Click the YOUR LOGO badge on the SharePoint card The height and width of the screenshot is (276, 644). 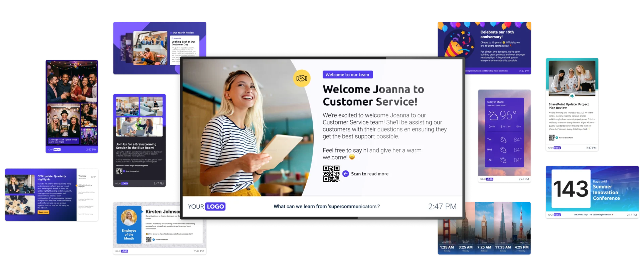pyautogui.click(x=554, y=148)
